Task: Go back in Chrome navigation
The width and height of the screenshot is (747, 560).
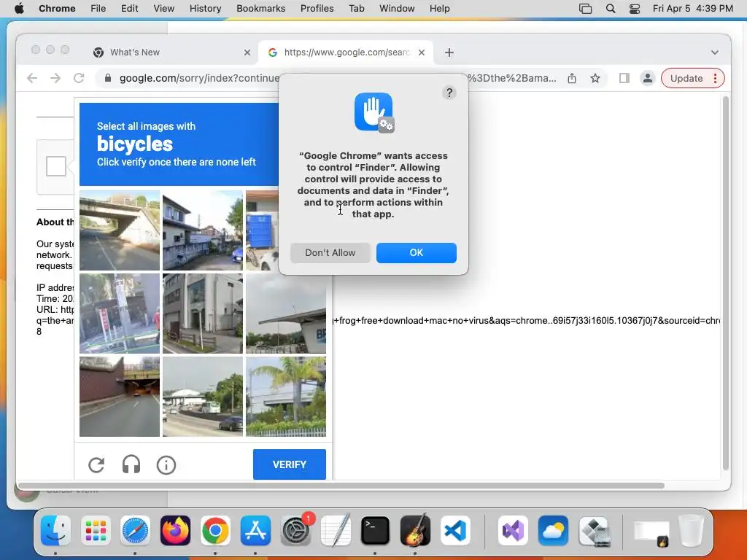Action: 32,78
